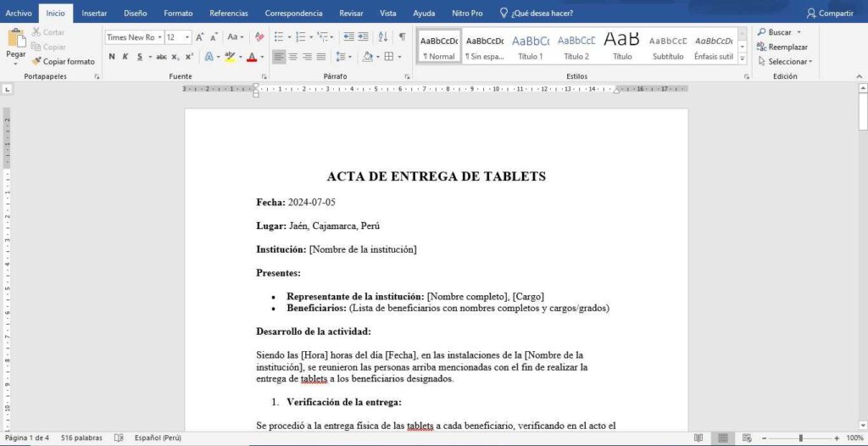Click the proofing check icon in the status bar
The width and height of the screenshot is (868, 446).
119,438
